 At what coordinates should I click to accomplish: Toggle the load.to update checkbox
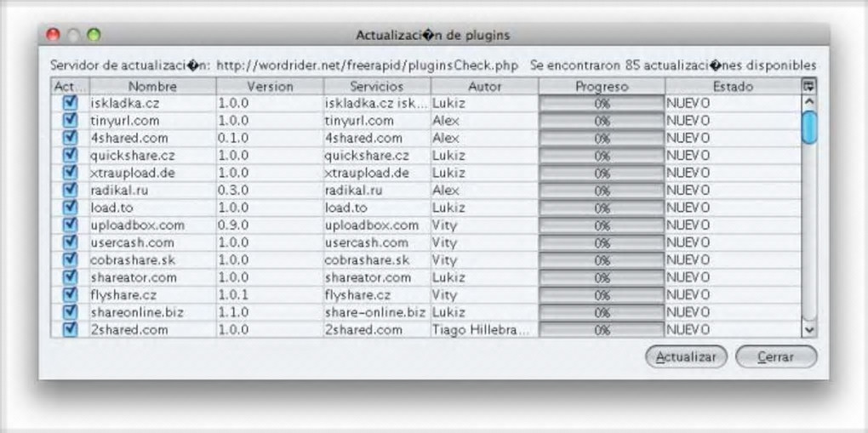[70, 208]
